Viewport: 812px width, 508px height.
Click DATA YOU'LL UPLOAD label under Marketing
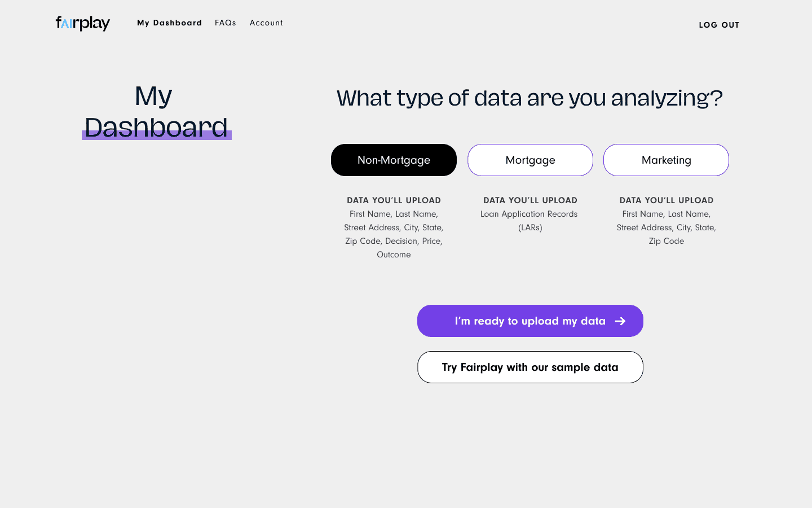click(667, 200)
